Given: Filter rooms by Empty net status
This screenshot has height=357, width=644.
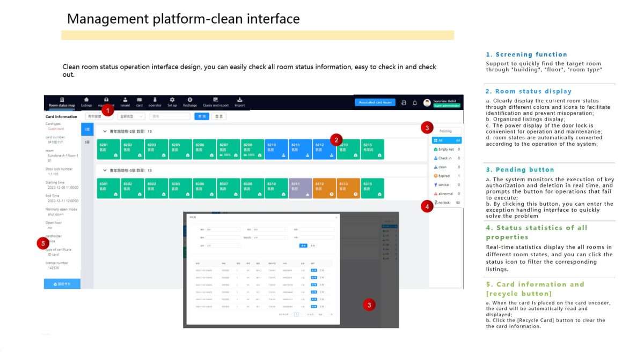Looking at the screenshot, I should click(x=445, y=150).
